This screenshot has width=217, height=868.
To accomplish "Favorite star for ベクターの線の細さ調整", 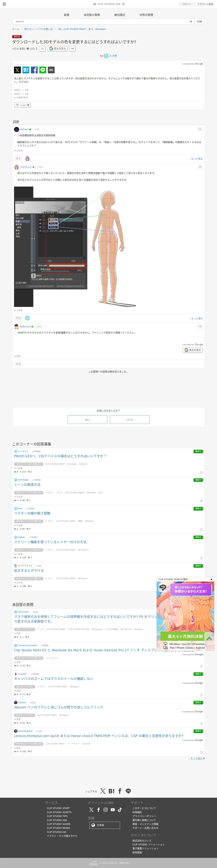I will [x=201, y=529].
